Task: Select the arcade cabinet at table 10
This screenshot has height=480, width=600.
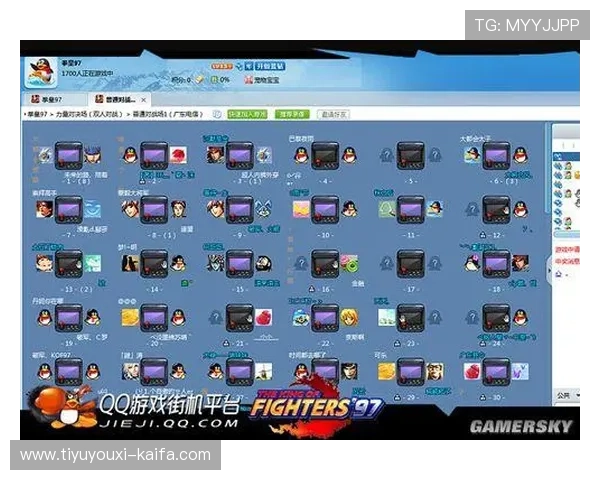Action: point(326,210)
